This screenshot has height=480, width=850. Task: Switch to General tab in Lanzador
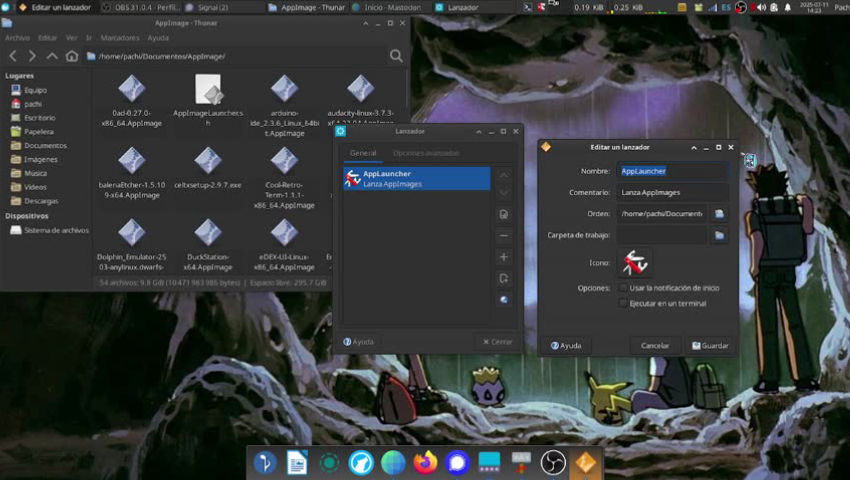pyautogui.click(x=363, y=153)
